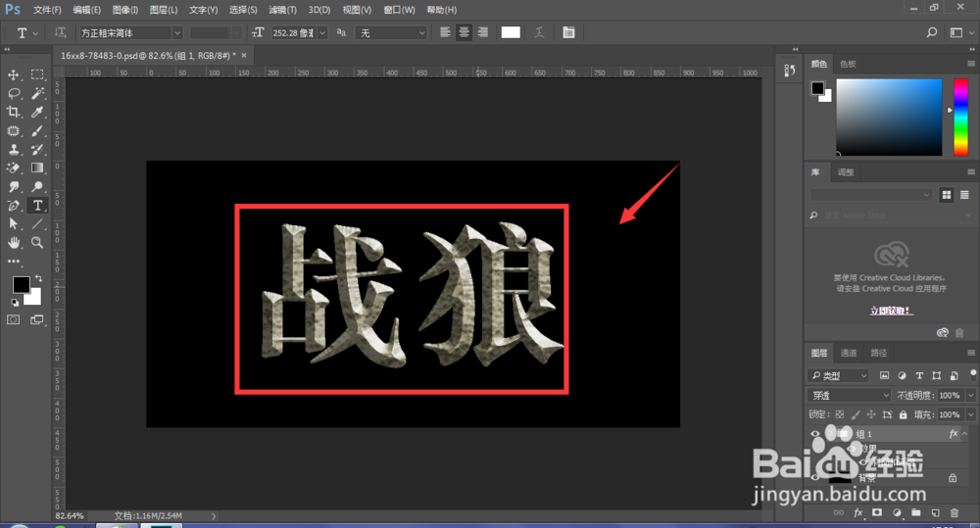The height and width of the screenshot is (528, 980).
Task: Filter layers by type layers
Action: [919, 375]
